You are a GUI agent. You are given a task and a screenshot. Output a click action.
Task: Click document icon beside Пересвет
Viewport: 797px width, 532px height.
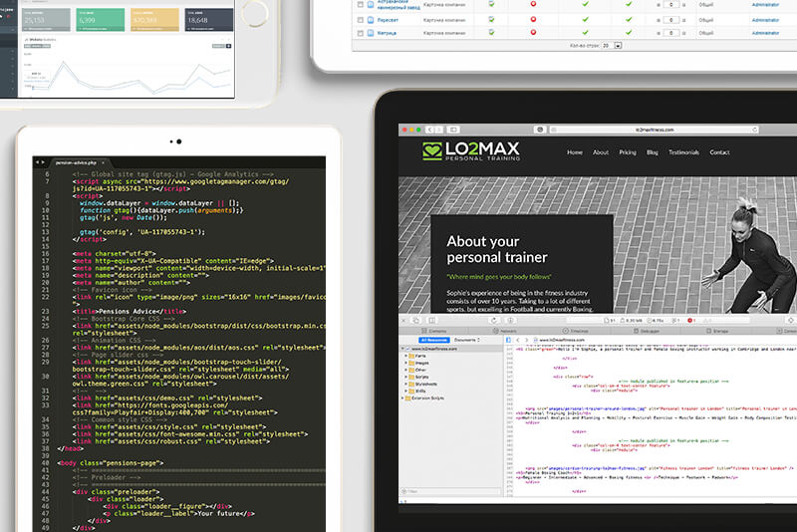(x=371, y=20)
